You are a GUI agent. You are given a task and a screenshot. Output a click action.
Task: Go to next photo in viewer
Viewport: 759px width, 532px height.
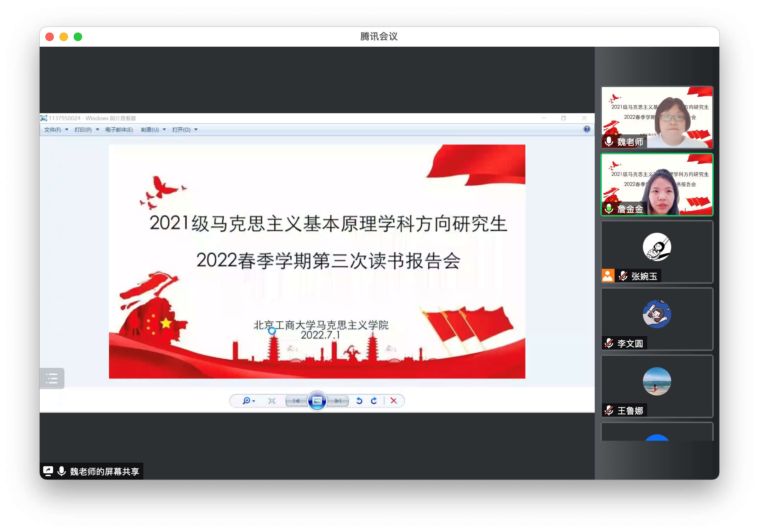click(338, 401)
